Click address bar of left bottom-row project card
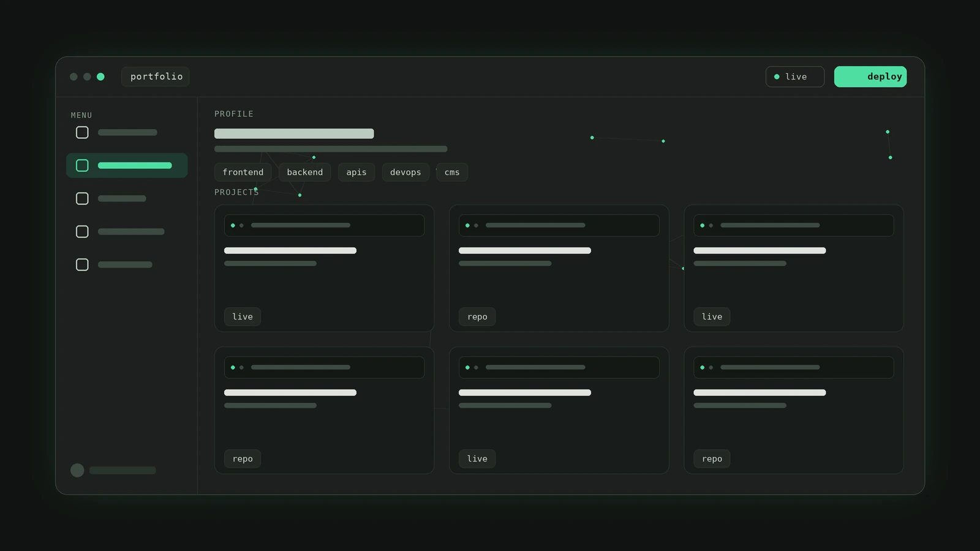 click(324, 367)
